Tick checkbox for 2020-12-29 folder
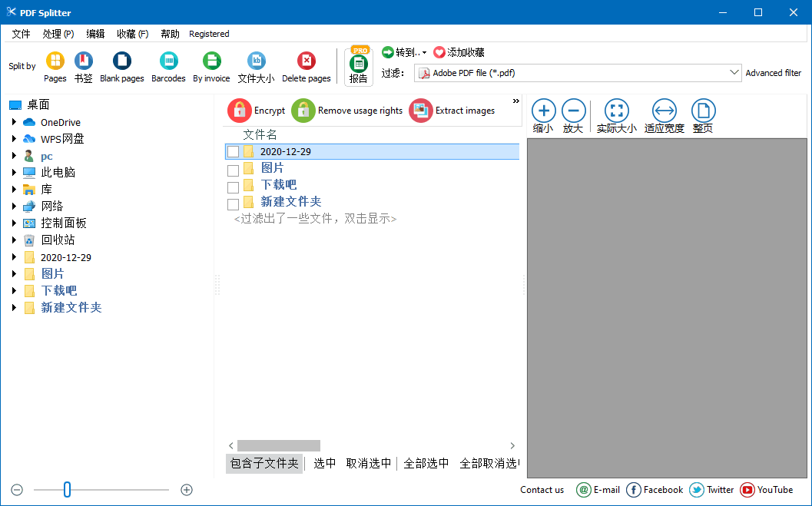 click(233, 151)
